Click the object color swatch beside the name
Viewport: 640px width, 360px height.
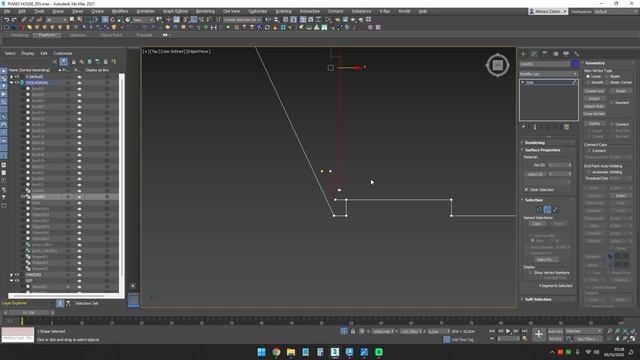pos(575,64)
